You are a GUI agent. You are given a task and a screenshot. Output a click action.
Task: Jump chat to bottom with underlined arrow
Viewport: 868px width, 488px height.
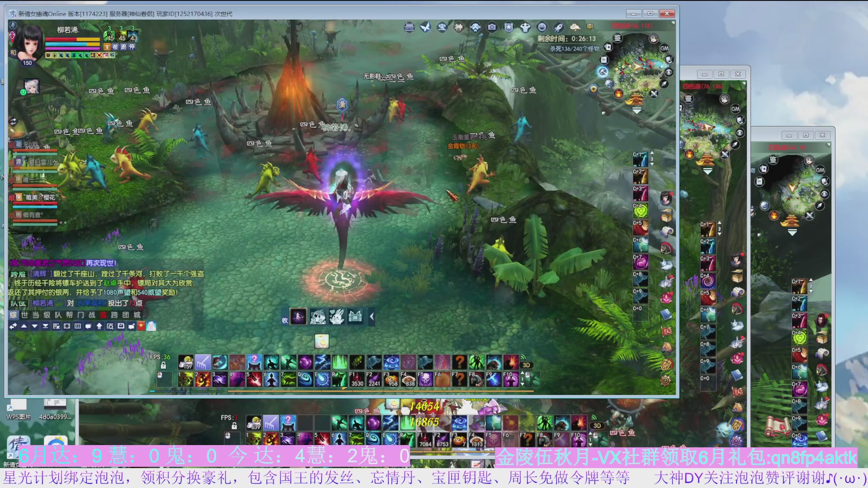click(46, 326)
